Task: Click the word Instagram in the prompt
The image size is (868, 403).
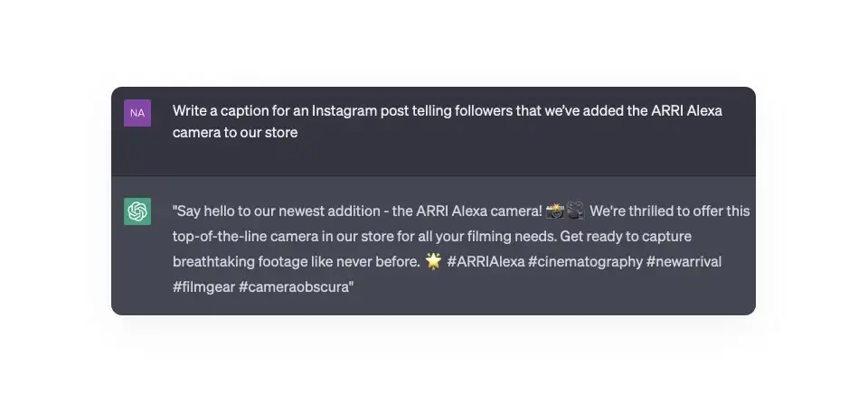Action: pyautogui.click(x=346, y=111)
